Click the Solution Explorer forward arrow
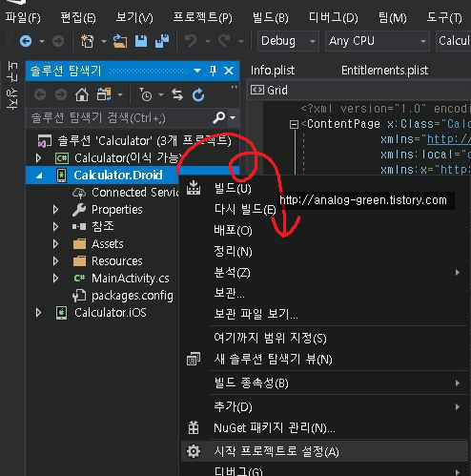The width and height of the screenshot is (471, 476). click(x=61, y=94)
